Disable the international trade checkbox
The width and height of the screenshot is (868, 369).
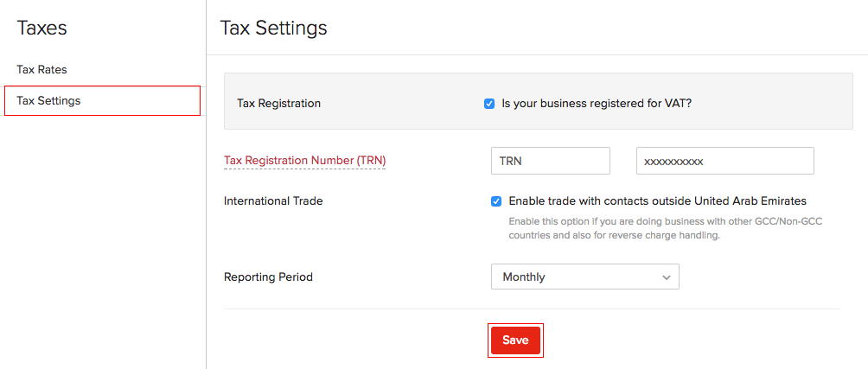click(496, 201)
